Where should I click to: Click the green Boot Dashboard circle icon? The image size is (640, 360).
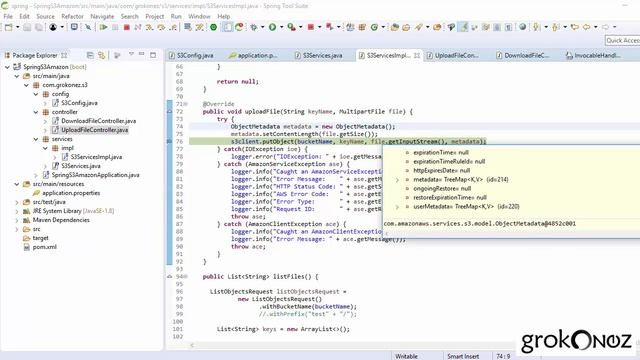[213, 27]
